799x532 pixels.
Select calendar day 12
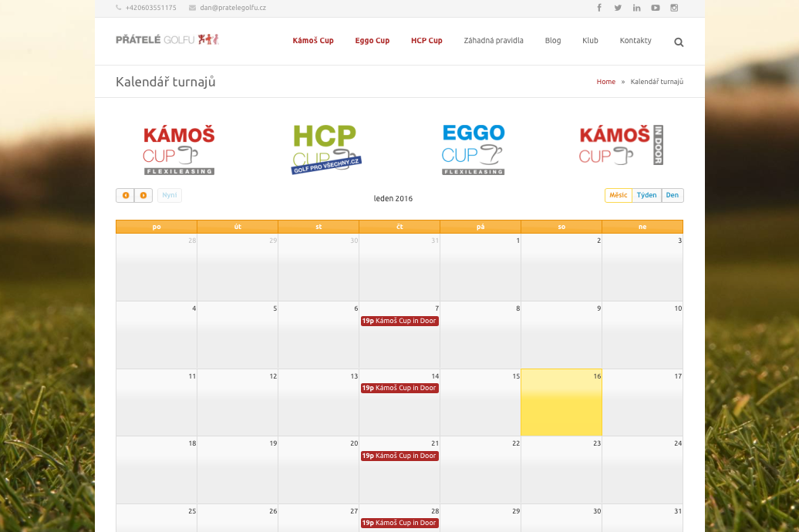[x=238, y=402]
